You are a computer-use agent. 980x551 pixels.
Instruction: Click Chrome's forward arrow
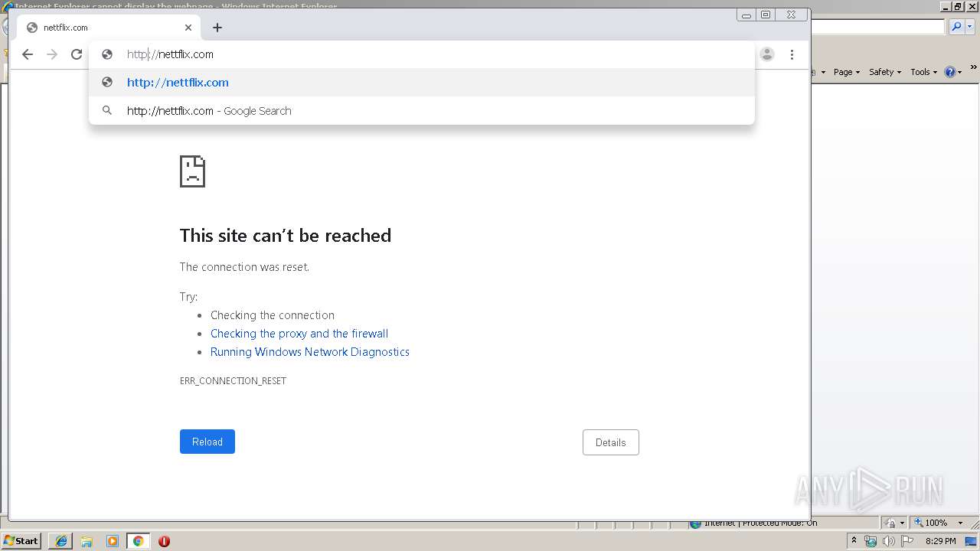pos(52,54)
